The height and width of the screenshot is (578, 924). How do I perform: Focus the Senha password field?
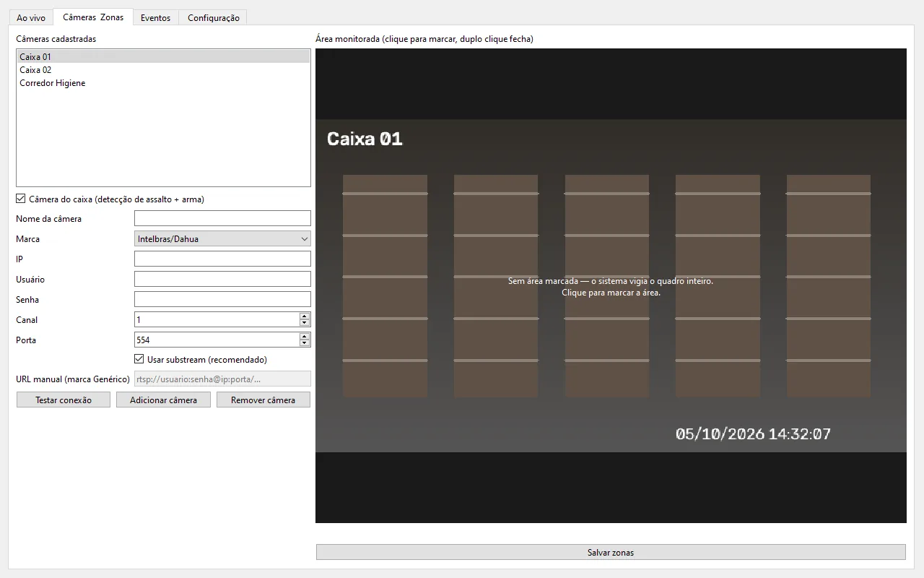point(222,299)
